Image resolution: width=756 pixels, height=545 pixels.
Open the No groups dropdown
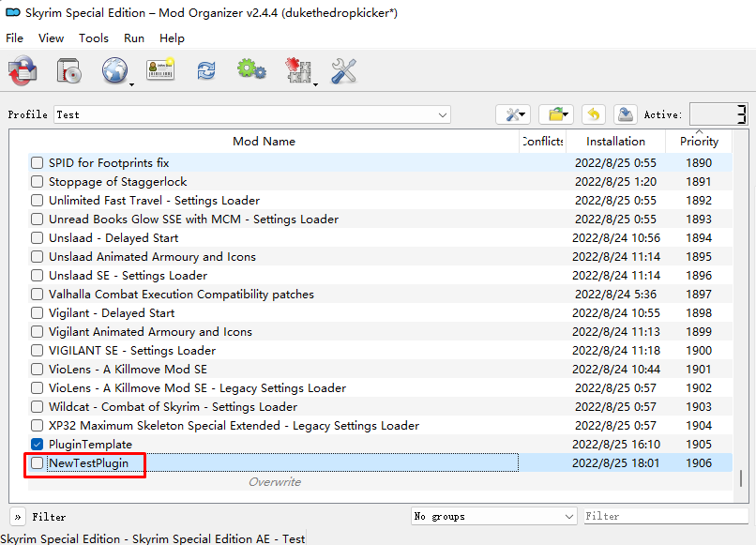(494, 517)
